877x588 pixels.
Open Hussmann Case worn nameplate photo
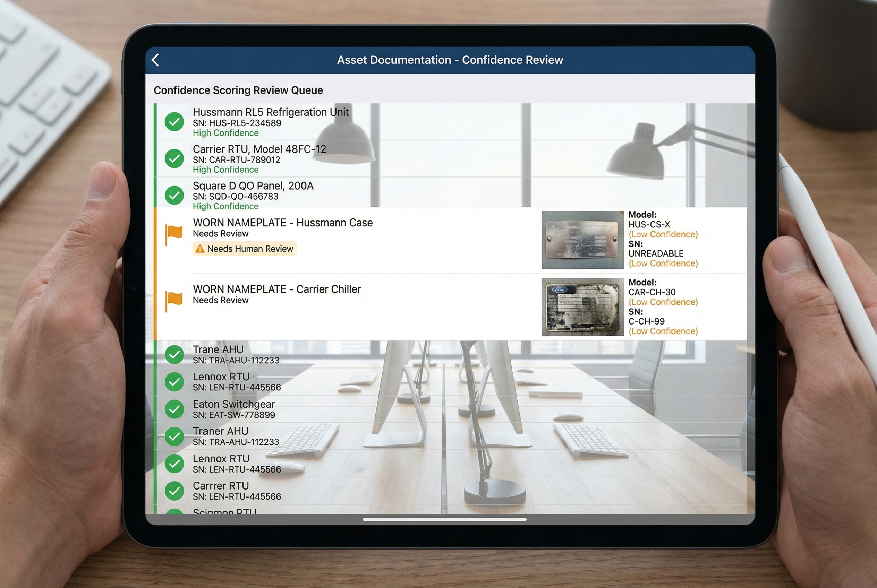pos(582,240)
